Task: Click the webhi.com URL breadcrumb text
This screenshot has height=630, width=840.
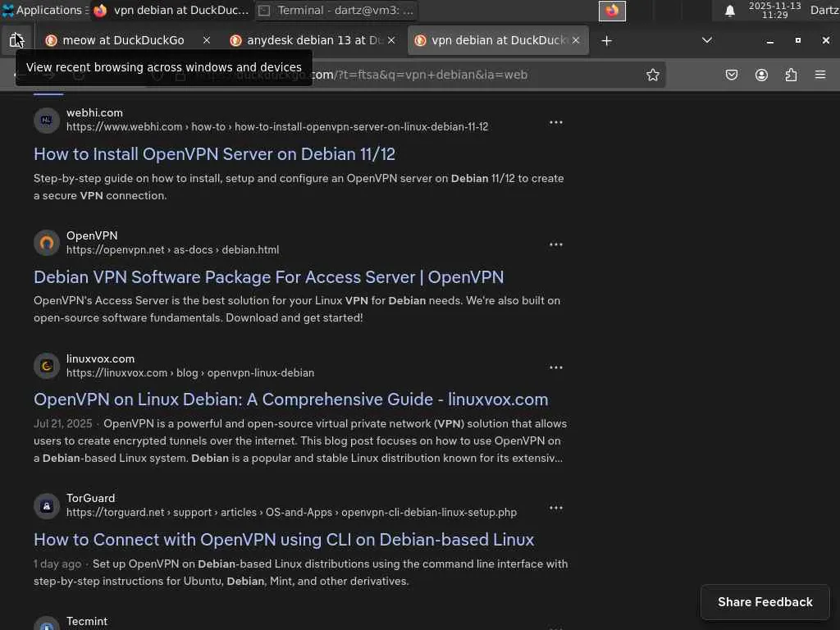Action: (277, 127)
